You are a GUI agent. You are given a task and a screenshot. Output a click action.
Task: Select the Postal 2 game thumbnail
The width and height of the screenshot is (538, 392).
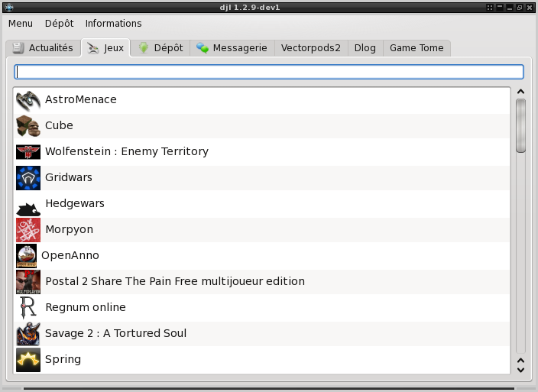coord(28,282)
